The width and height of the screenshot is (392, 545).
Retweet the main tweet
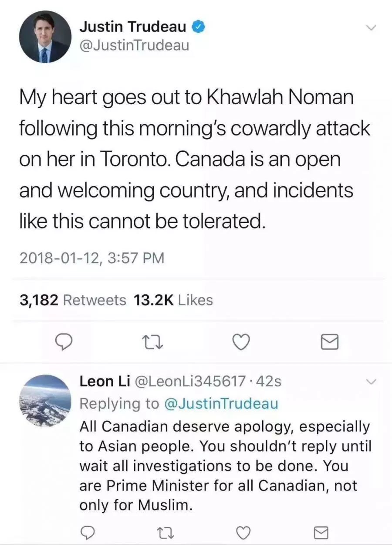(153, 342)
